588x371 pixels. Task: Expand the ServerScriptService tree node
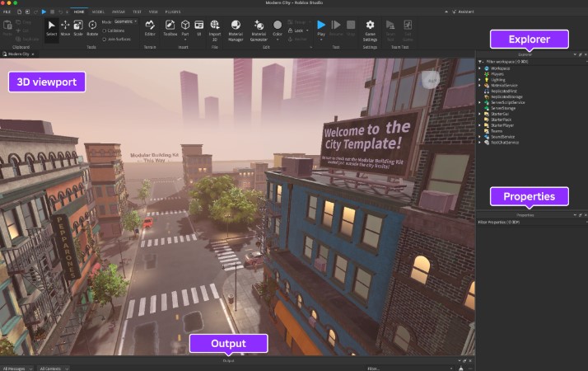pos(479,102)
